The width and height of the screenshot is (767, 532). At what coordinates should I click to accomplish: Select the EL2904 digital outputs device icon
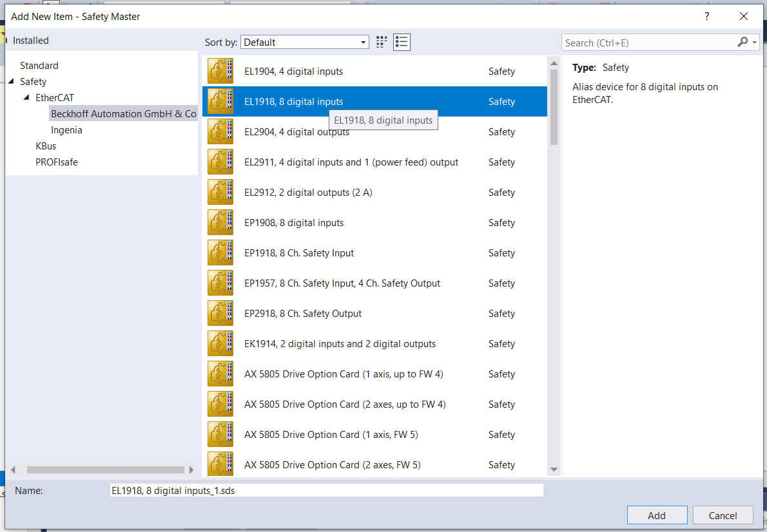click(220, 132)
